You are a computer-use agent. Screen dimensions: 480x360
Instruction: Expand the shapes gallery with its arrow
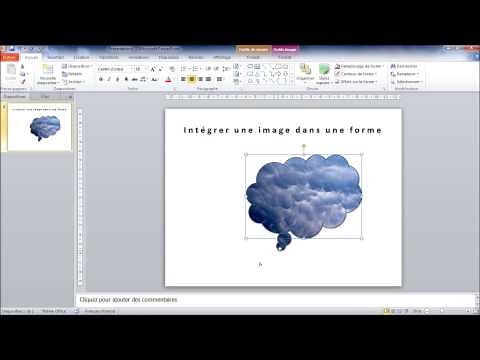[x=292, y=82]
